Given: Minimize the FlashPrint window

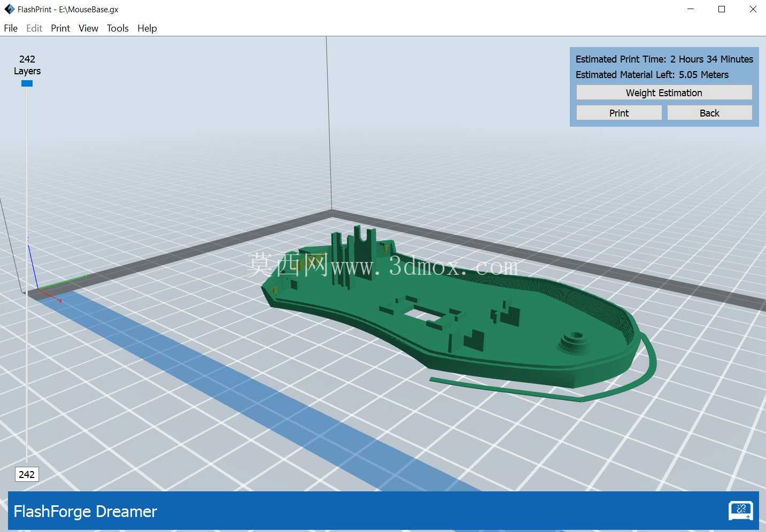Looking at the screenshot, I should click(691, 9).
